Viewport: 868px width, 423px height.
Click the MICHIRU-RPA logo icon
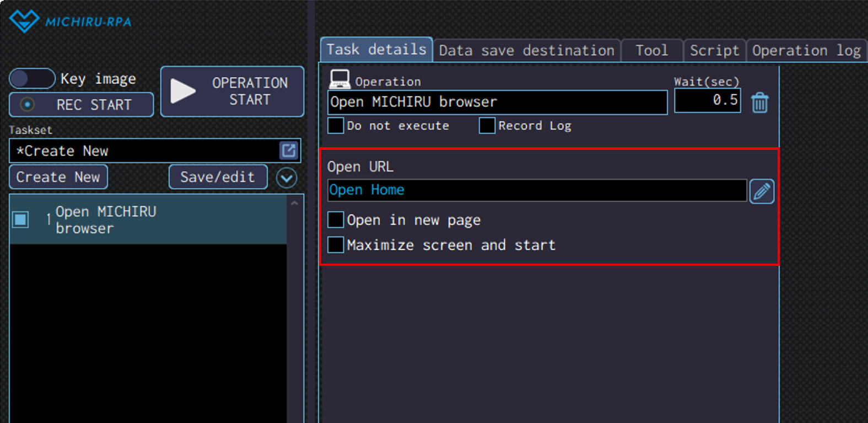coord(24,22)
